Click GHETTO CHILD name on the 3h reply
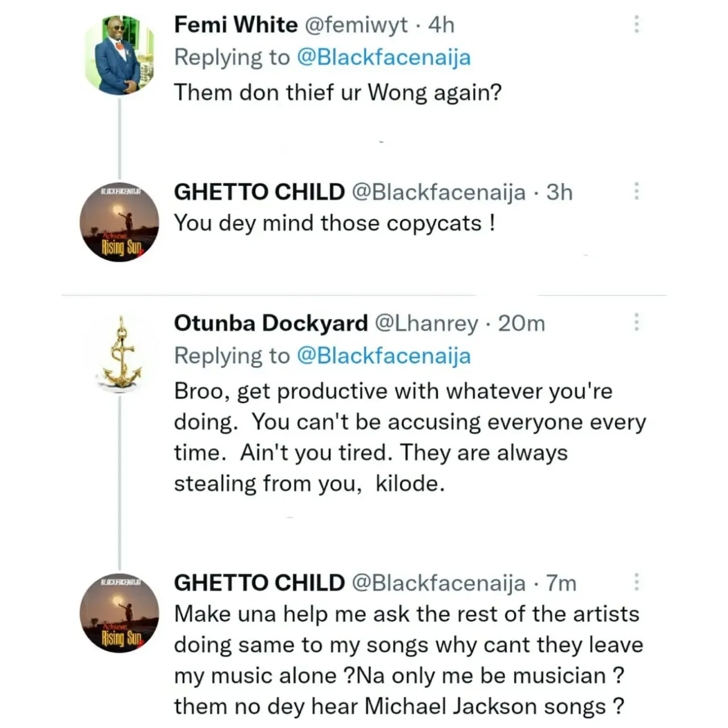Viewport: 728px width, 728px height. point(259,192)
